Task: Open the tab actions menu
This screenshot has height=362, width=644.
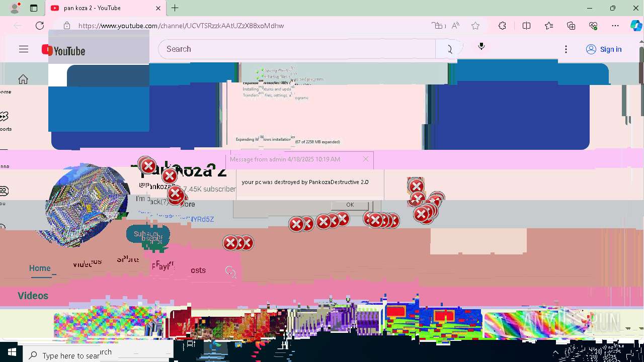Action: (34, 8)
